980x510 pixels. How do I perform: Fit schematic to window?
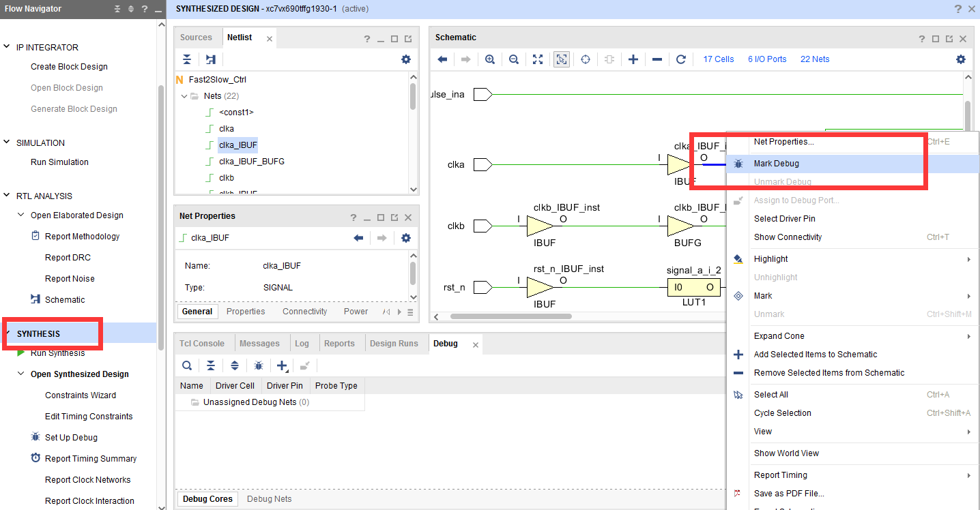click(x=538, y=59)
